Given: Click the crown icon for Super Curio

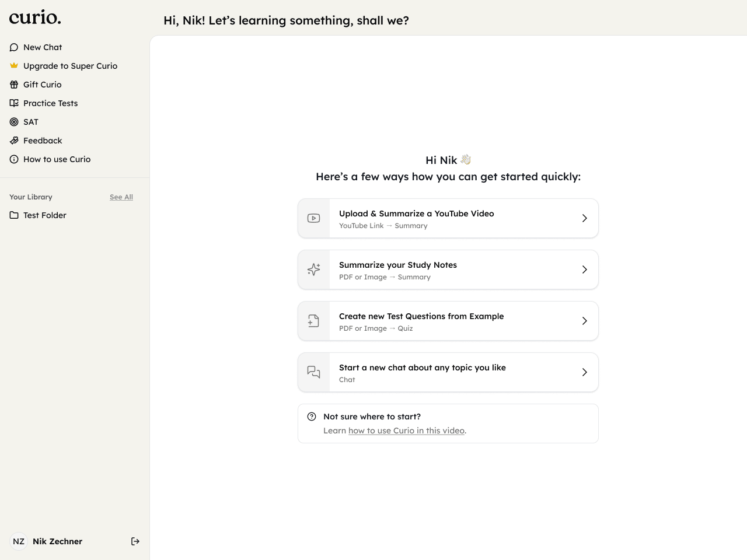Looking at the screenshot, I should [14, 66].
